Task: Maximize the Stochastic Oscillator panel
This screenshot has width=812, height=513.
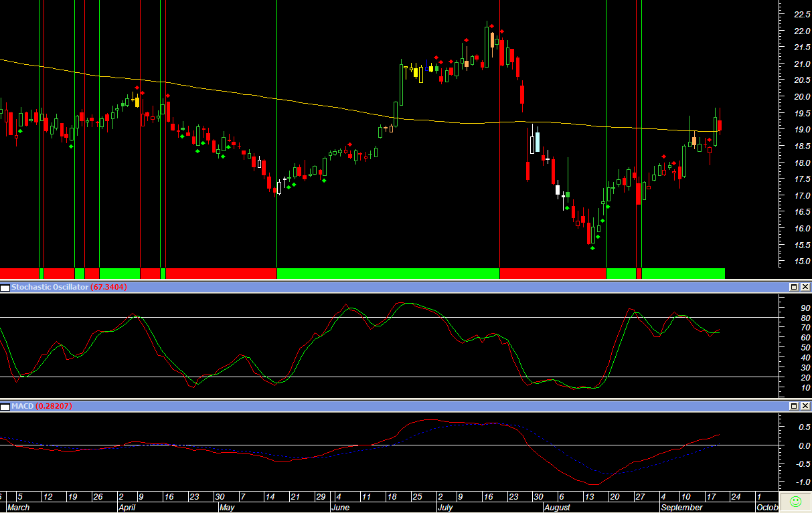Action: [x=794, y=287]
